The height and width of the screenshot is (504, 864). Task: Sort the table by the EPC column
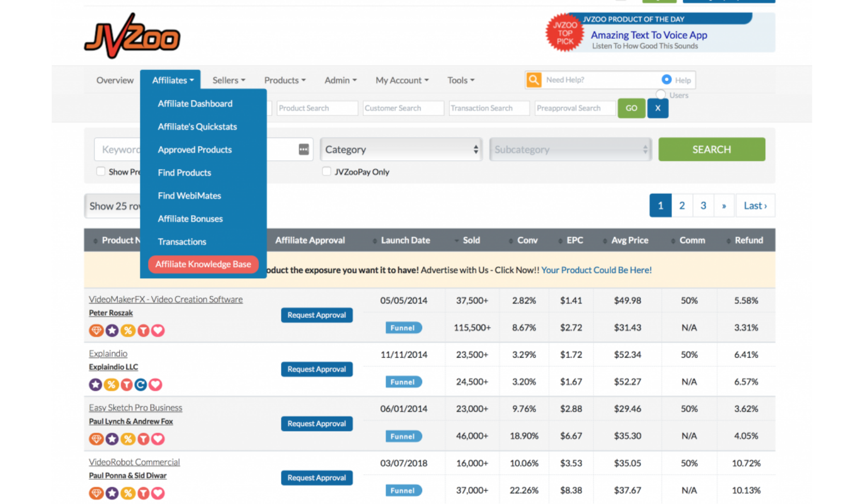pyautogui.click(x=574, y=240)
